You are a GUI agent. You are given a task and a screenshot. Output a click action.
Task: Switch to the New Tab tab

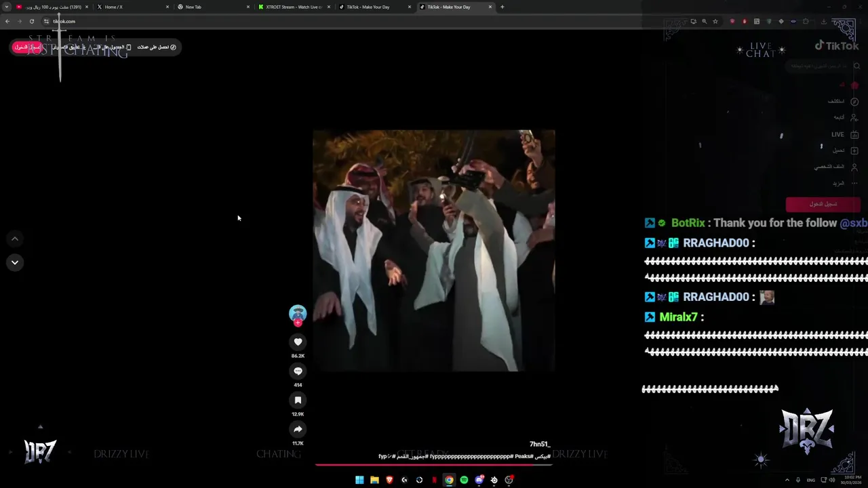point(214,7)
